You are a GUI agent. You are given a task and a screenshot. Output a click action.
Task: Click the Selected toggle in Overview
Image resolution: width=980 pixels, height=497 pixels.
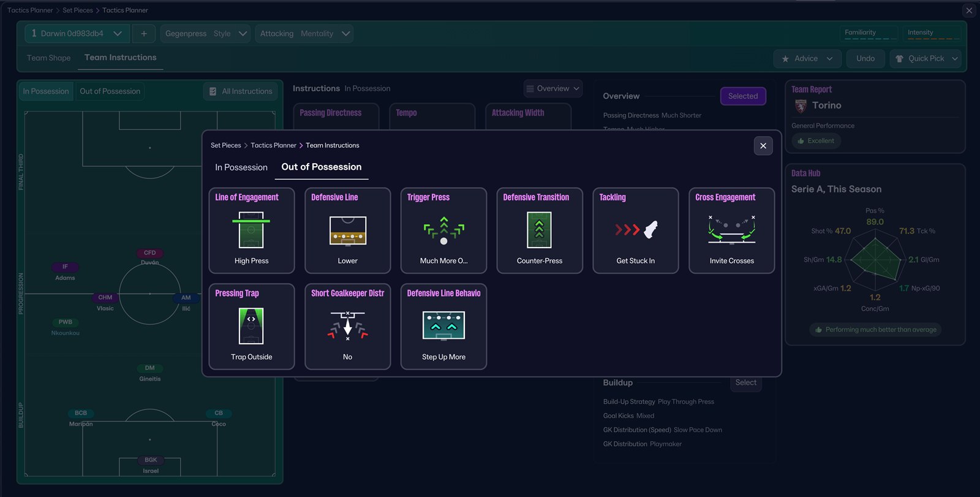tap(743, 96)
